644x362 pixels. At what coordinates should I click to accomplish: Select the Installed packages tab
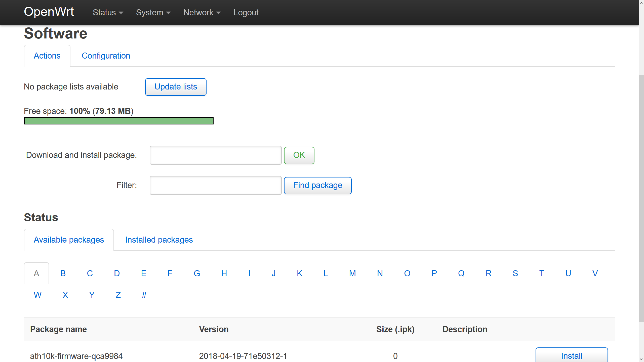pos(159,240)
